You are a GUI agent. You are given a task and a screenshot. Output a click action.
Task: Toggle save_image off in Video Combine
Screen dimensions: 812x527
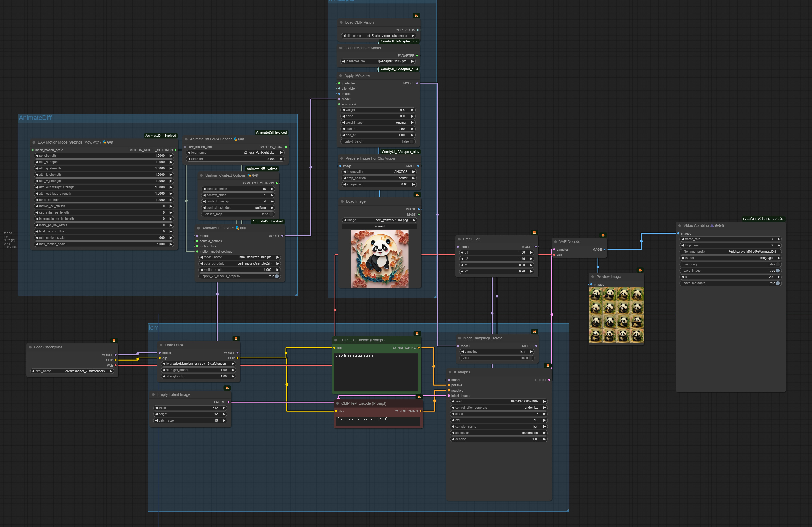pos(776,271)
